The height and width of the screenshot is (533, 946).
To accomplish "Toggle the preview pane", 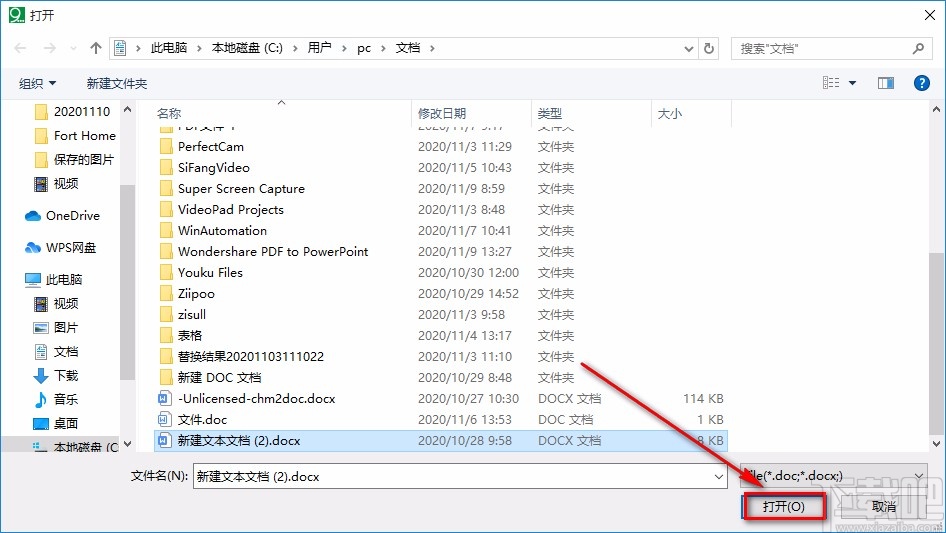I will [x=886, y=83].
